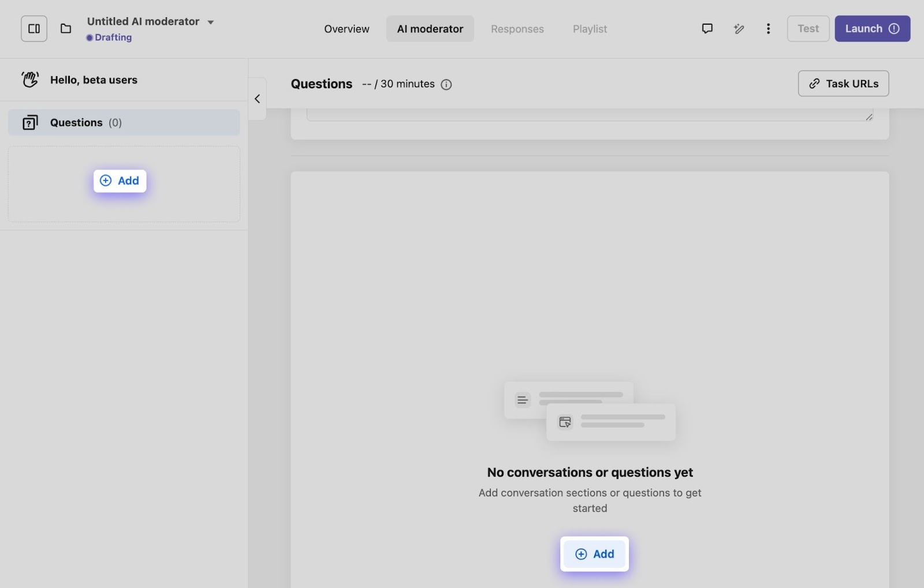This screenshot has height=588, width=924.
Task: Go to the Playlist tab
Action: click(x=590, y=29)
